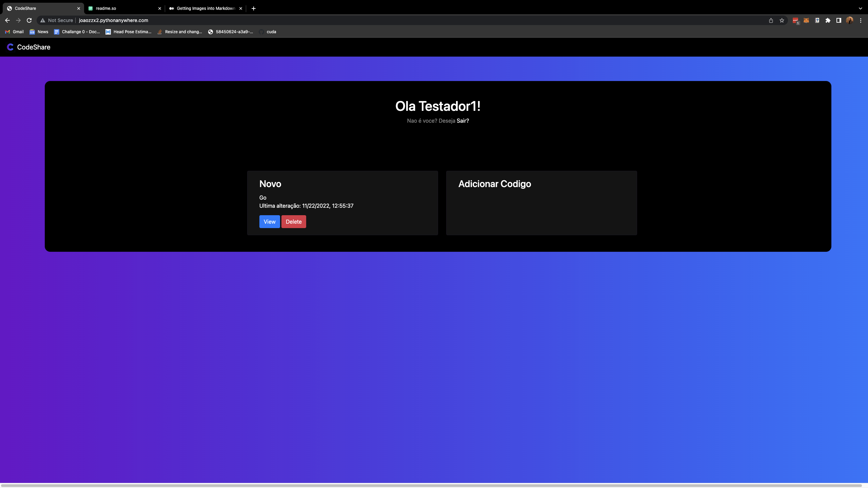Switch to the readme.so tab

tap(122, 8)
